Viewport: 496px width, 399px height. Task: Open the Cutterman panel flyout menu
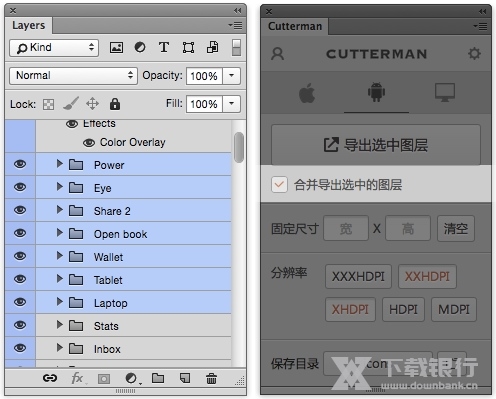(480, 26)
